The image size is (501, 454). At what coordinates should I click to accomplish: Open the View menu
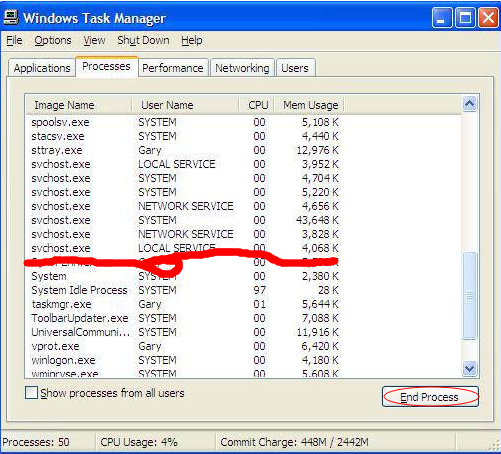[94, 40]
